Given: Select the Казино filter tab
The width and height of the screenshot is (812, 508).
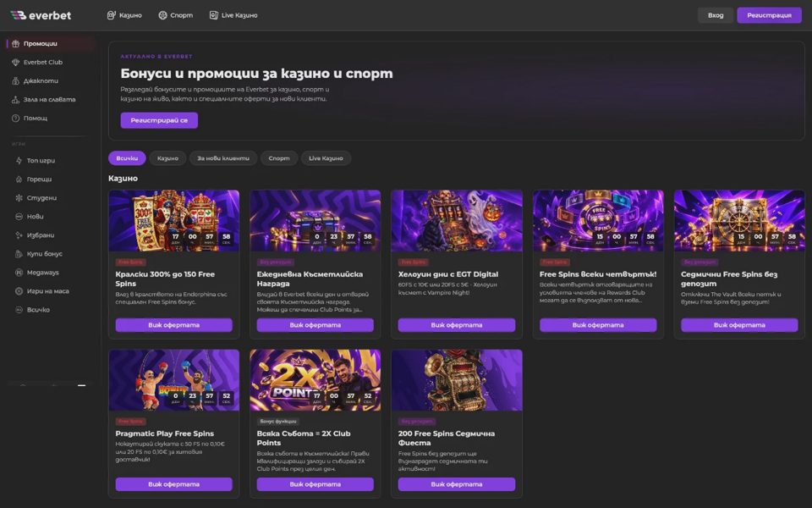Looking at the screenshot, I should 167,158.
